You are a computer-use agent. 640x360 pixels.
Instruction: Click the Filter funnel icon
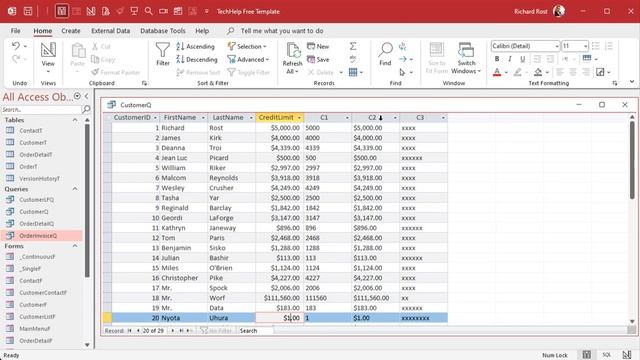coord(162,54)
